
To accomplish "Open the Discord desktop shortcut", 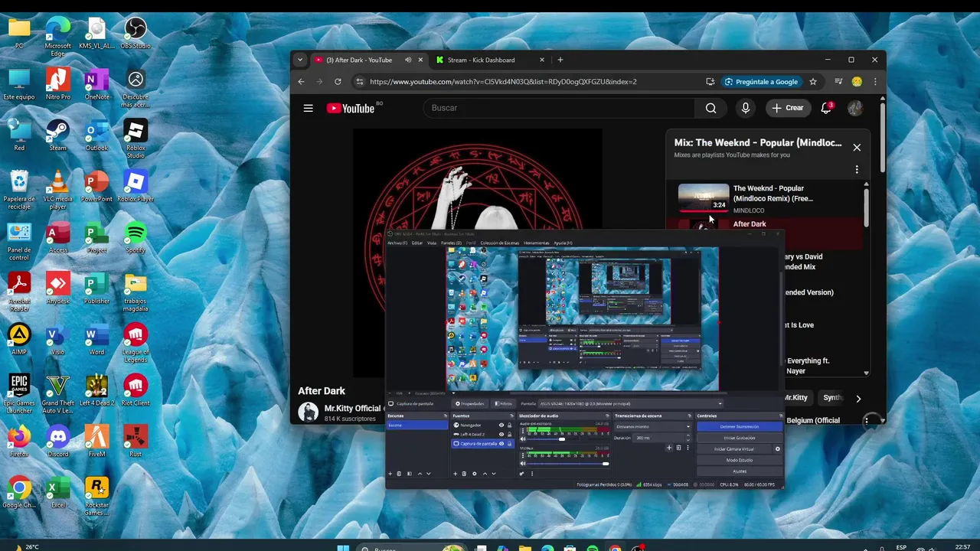I will 58,440.
